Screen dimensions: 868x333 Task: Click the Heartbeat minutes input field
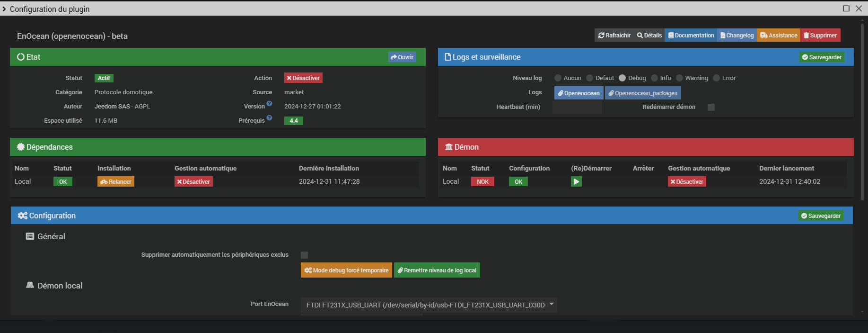coord(577,108)
